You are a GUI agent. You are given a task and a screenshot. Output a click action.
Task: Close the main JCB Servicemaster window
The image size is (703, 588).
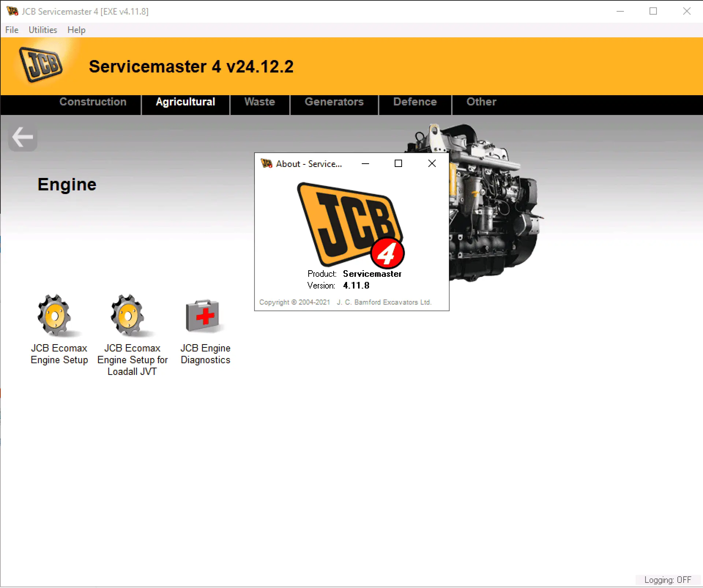pyautogui.click(x=687, y=11)
